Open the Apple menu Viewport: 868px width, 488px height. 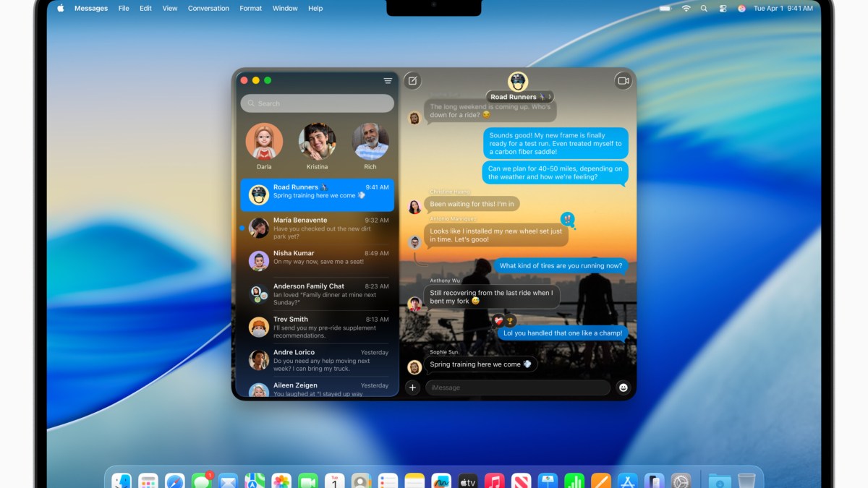pos(60,9)
